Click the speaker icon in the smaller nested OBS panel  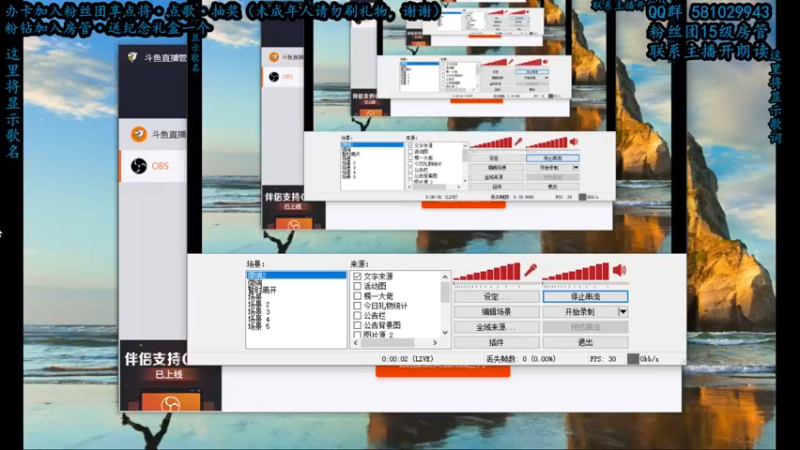point(574,142)
